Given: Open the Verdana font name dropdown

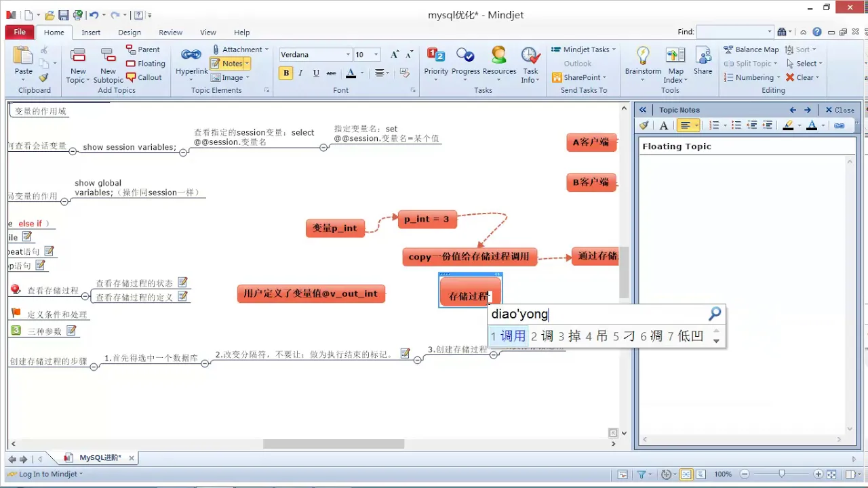Looking at the screenshot, I should click(x=348, y=55).
